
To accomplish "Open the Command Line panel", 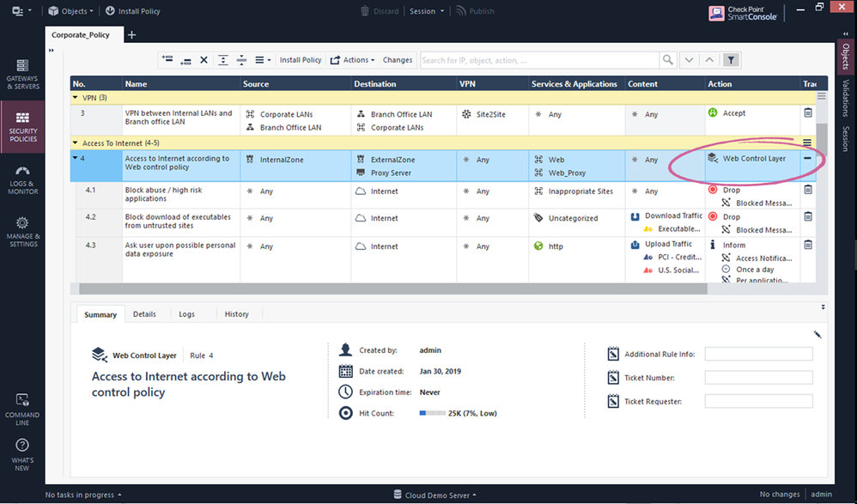I will 22,410.
